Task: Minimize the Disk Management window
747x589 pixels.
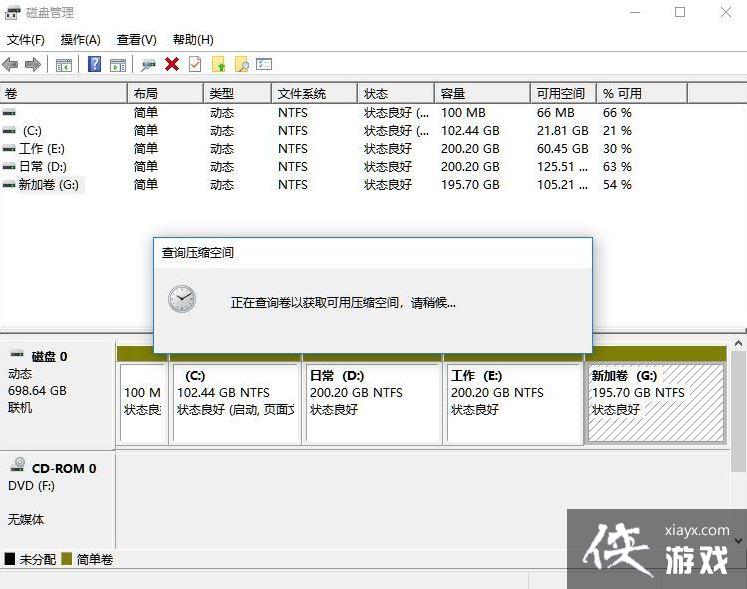Action: (635, 12)
